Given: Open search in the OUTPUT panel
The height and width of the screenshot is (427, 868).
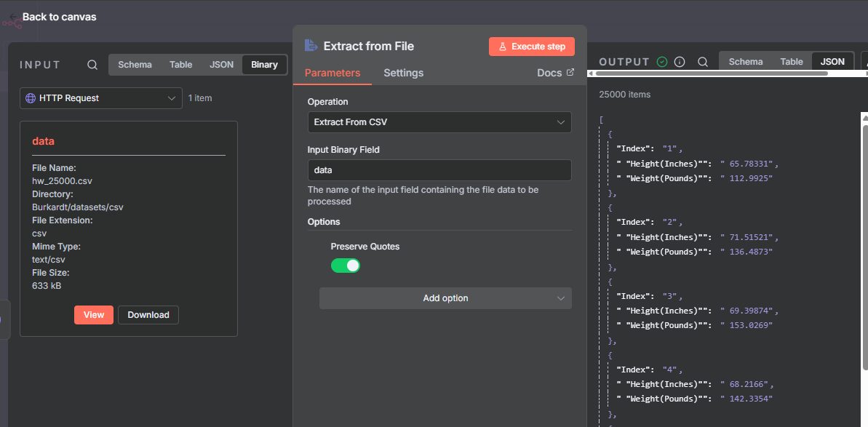Looking at the screenshot, I should (703, 62).
